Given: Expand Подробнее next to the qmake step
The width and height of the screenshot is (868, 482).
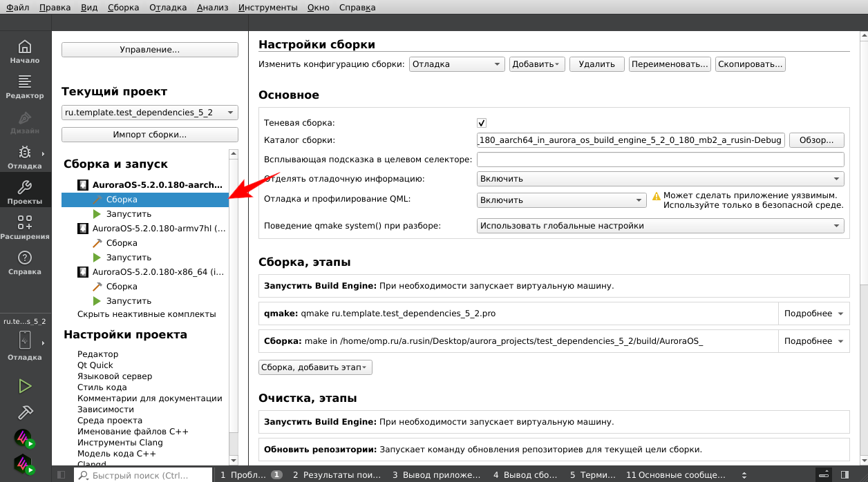Looking at the screenshot, I should click(x=813, y=313).
